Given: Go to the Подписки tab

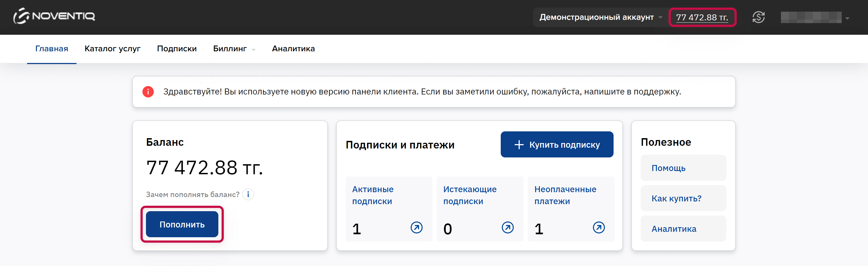Looking at the screenshot, I should coord(177,49).
